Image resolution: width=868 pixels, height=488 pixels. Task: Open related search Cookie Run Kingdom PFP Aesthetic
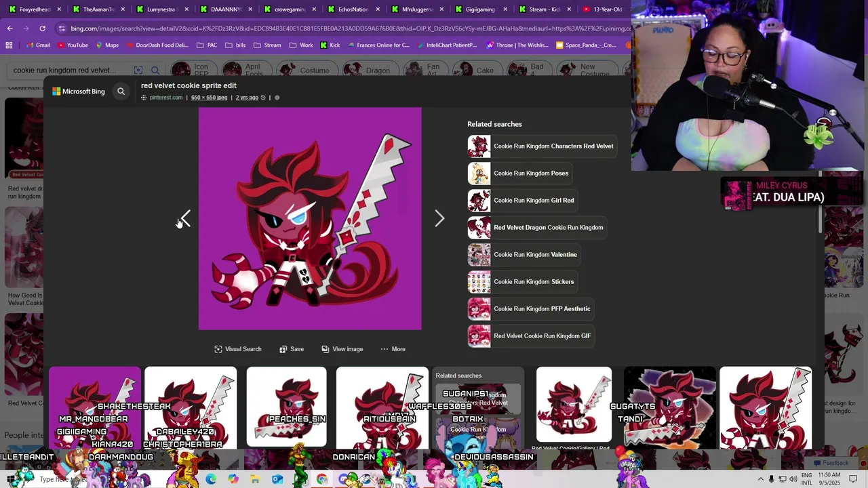pos(530,309)
